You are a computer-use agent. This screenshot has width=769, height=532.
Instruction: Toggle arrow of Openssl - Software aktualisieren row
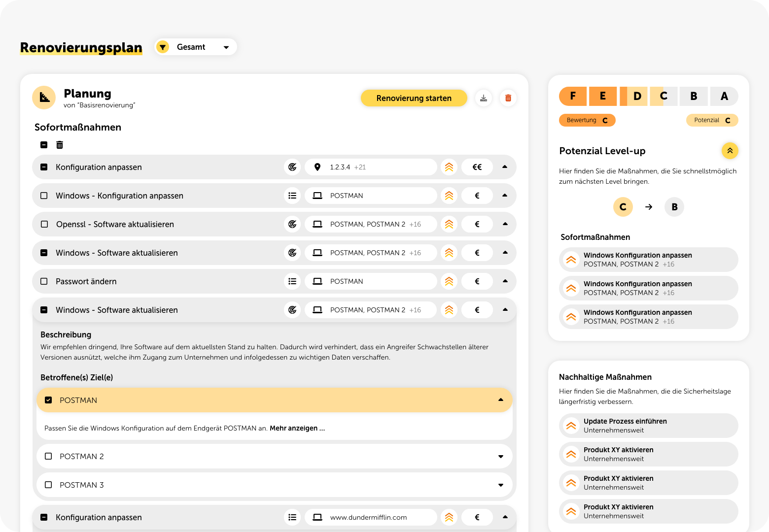point(505,224)
